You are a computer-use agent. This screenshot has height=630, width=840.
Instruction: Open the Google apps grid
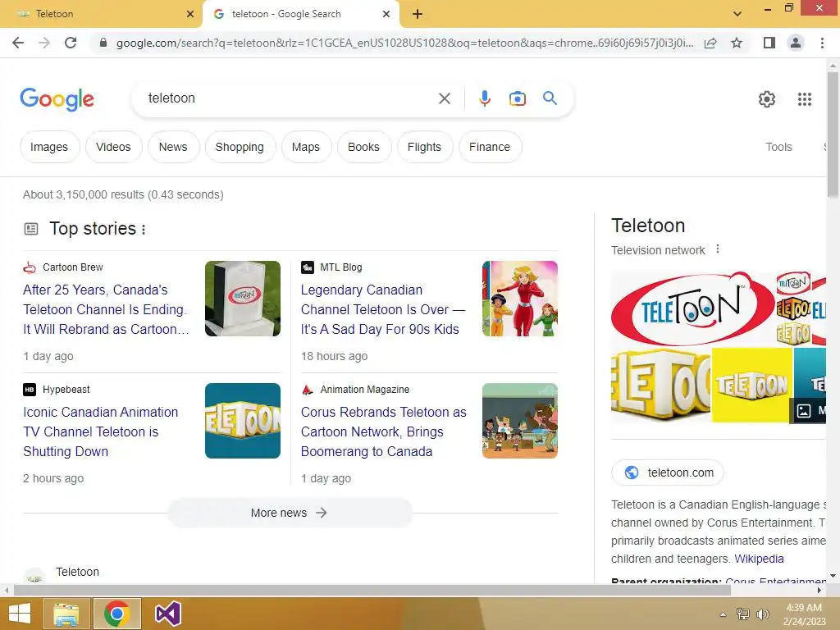click(804, 99)
